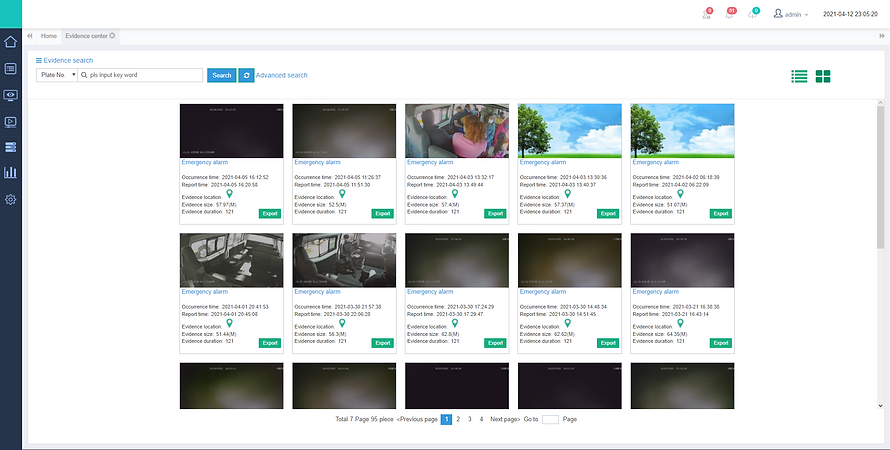Click the refresh/reset search button
The height and width of the screenshot is (450, 890).
click(x=246, y=75)
